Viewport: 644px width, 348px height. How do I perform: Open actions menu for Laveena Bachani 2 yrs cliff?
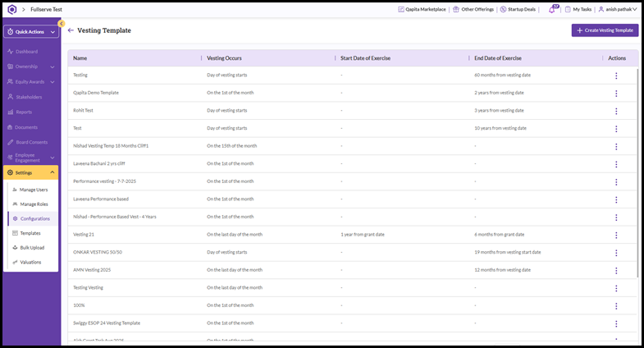click(616, 164)
